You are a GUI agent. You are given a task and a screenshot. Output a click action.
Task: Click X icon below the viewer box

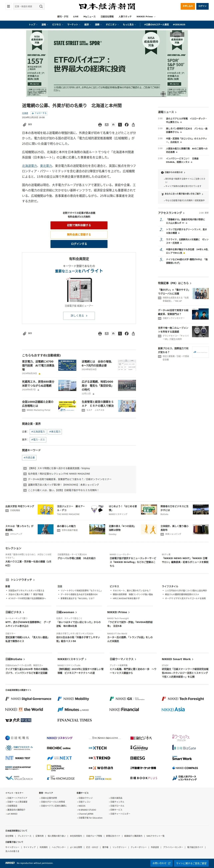pos(120,334)
